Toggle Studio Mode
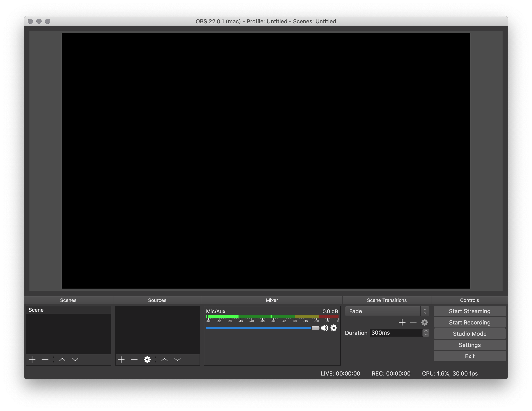The width and height of the screenshot is (532, 411). click(469, 334)
